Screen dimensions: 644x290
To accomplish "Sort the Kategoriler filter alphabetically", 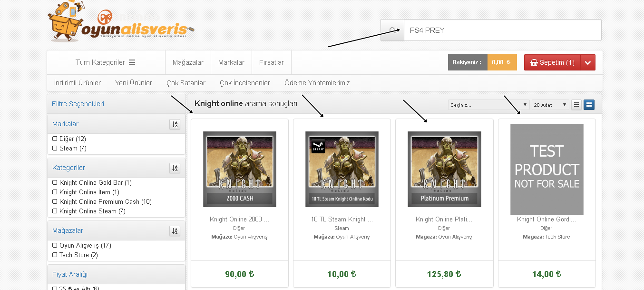I will tap(175, 168).
